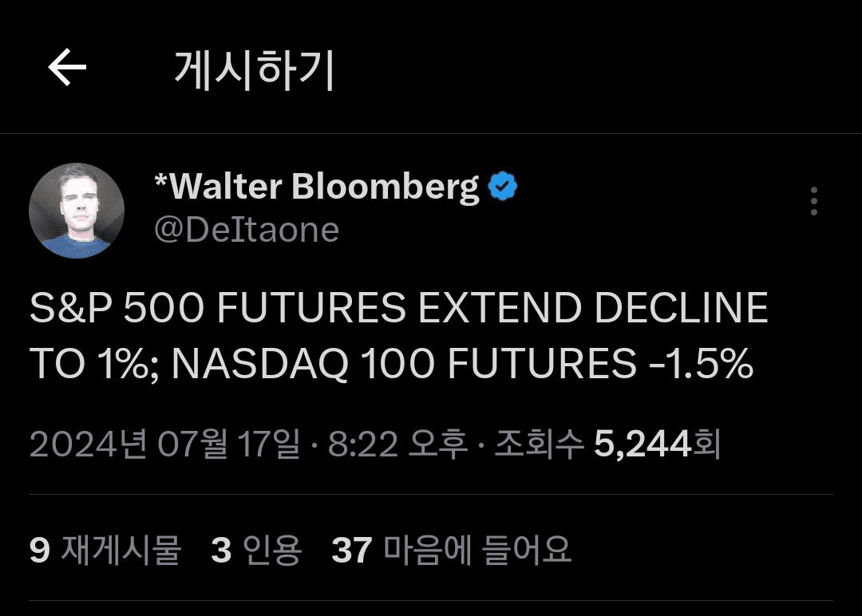
Task: Click the asterisk before Walter Bloomberg's name
Action: (160, 180)
